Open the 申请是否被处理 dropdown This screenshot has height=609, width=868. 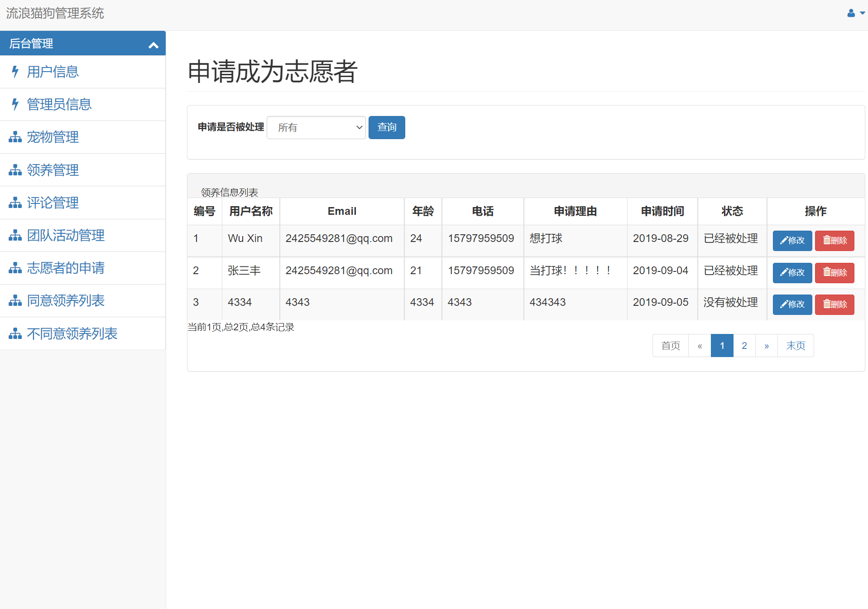point(316,127)
